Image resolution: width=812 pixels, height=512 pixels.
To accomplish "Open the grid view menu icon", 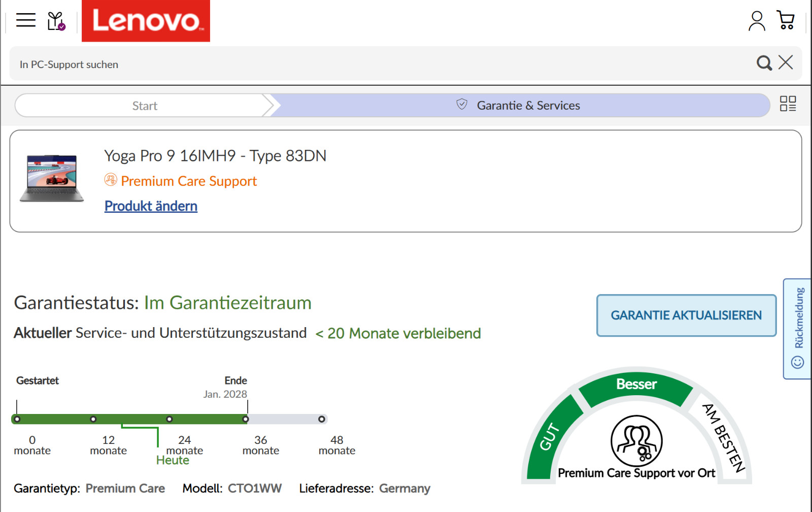I will pyautogui.click(x=788, y=104).
